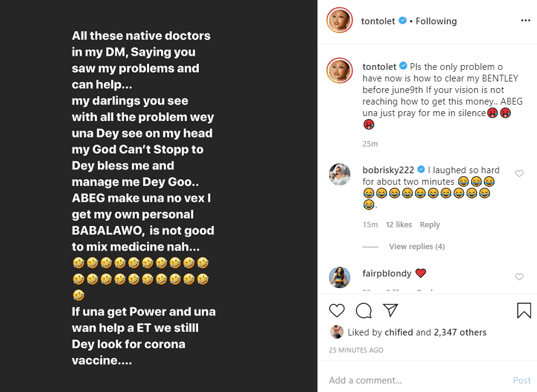The image size is (537, 392).
Task: View the 12 likes on bobrisky222's comment
Action: point(398,225)
